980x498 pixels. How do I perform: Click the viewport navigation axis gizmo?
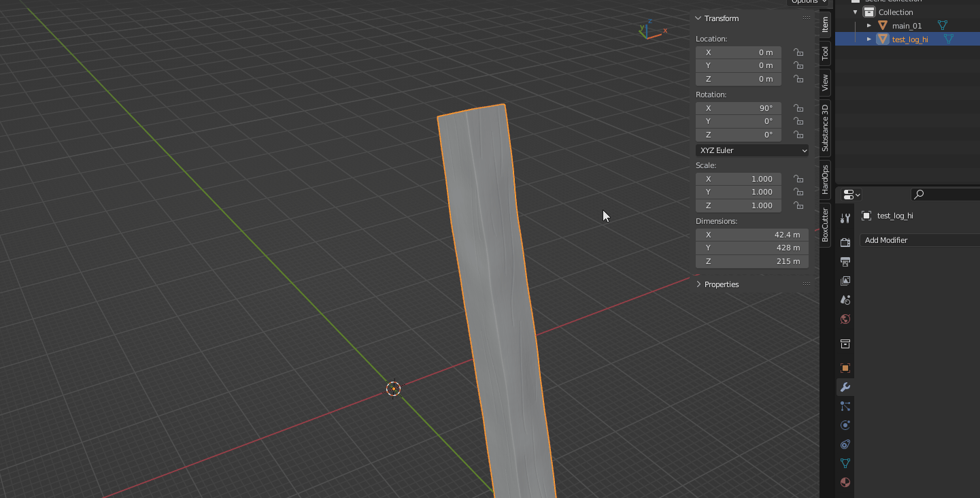[x=652, y=31]
